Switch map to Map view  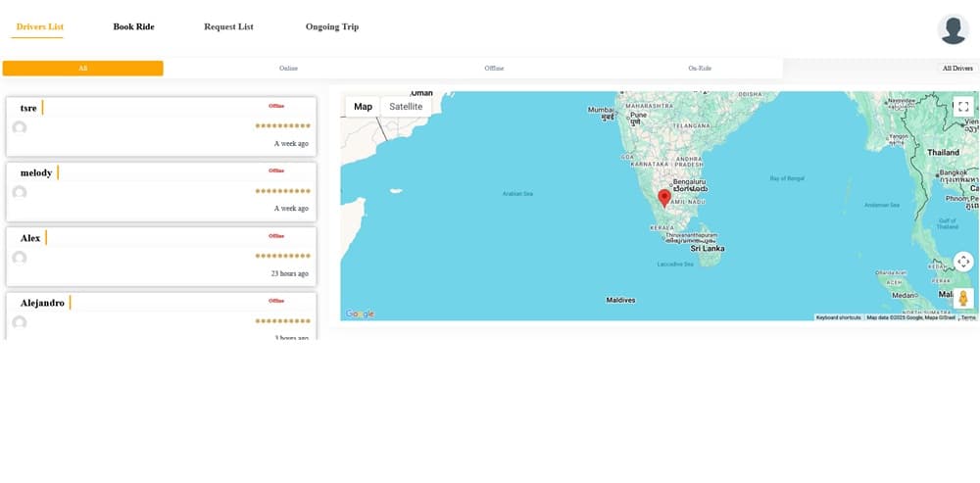(x=363, y=107)
